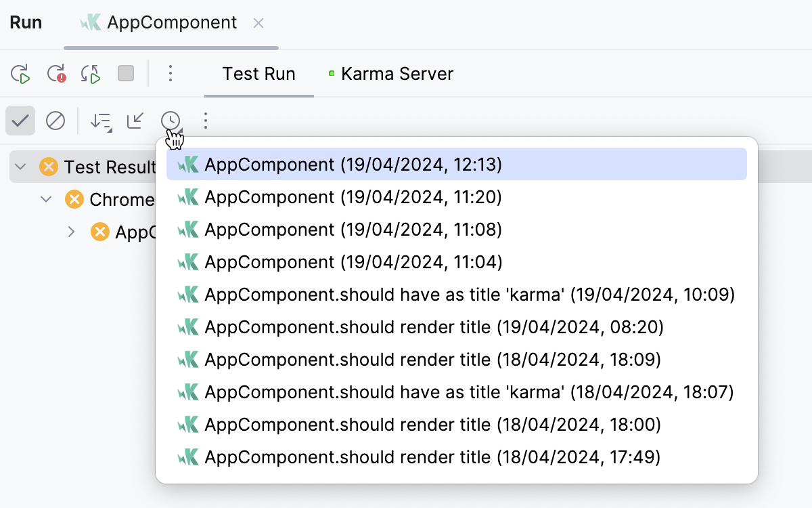Collapse the Chrome tree node
Screen dimensions: 812x508
point(46,199)
